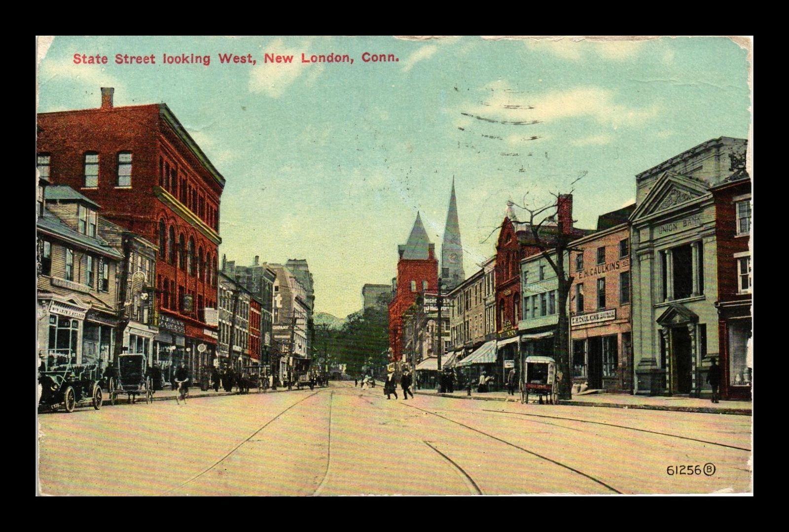Click the postcard number 61256
This screenshot has height=532, width=789.
[x=683, y=470]
